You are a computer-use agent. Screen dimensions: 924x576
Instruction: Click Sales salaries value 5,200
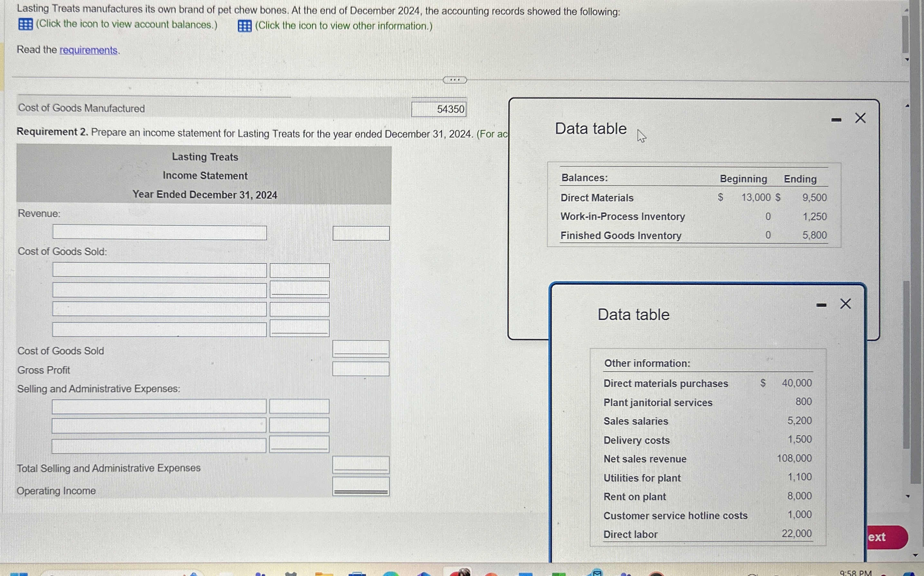tap(800, 421)
